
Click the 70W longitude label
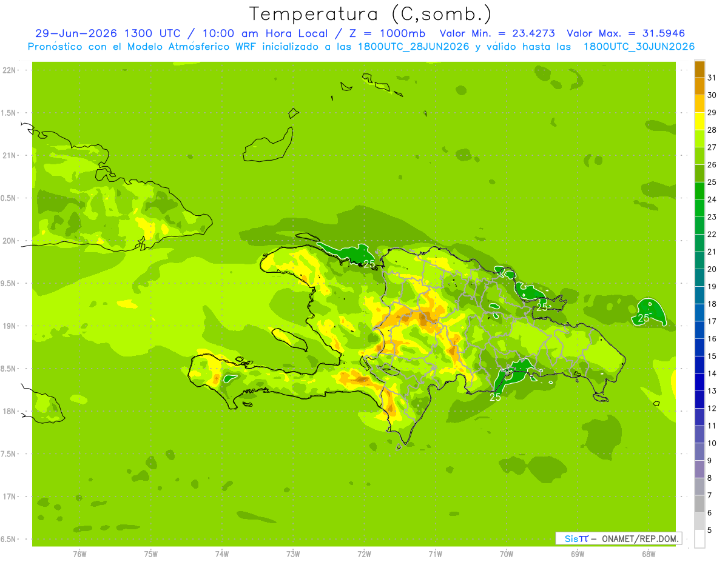point(507,554)
